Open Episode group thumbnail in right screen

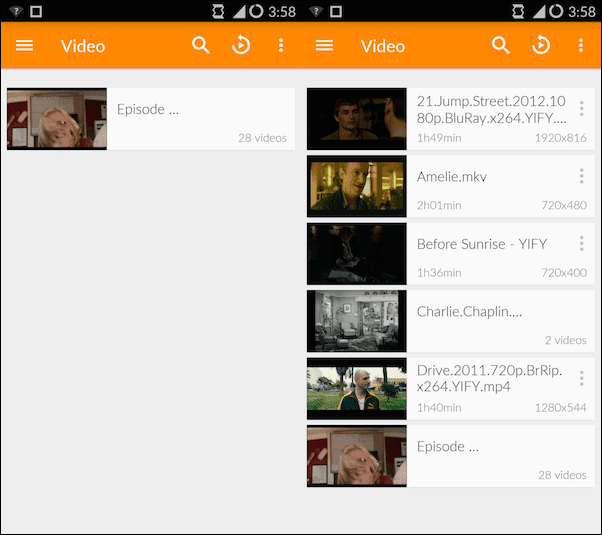tap(357, 456)
